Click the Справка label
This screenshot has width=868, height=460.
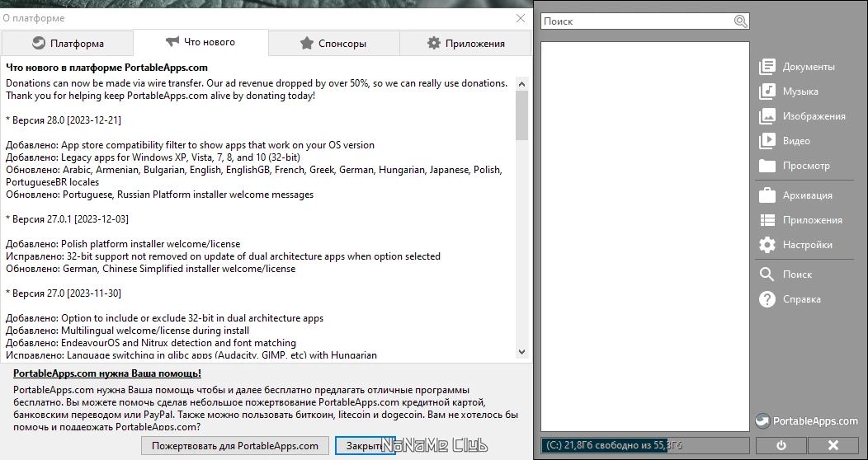(801, 299)
